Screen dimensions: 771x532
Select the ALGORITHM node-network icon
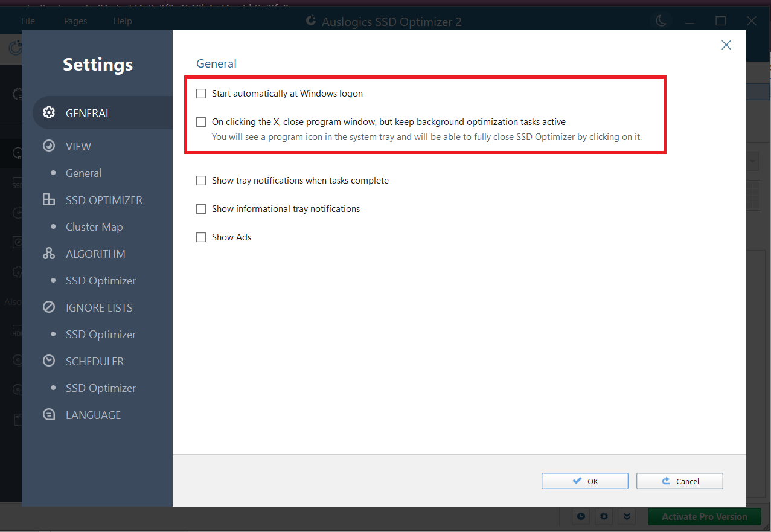pos(48,253)
